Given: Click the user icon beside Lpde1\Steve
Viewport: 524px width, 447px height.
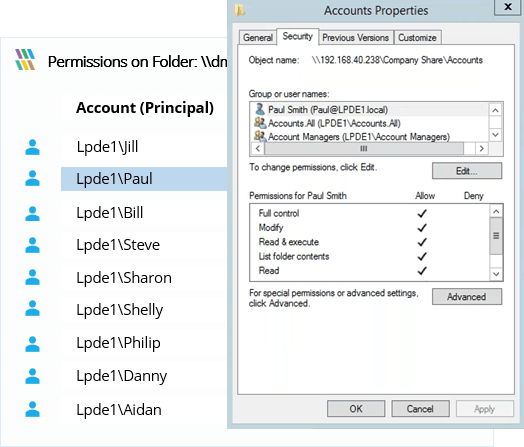Looking at the screenshot, I should click(x=32, y=245).
